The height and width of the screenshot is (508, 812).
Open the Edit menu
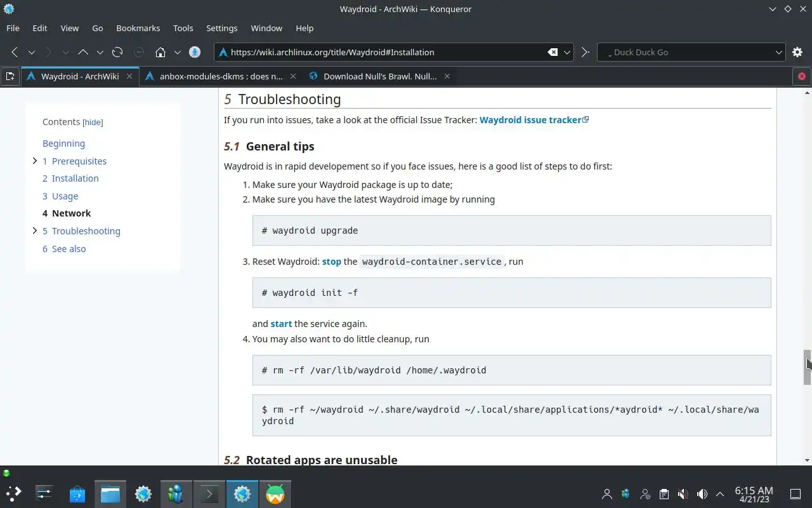click(x=39, y=28)
